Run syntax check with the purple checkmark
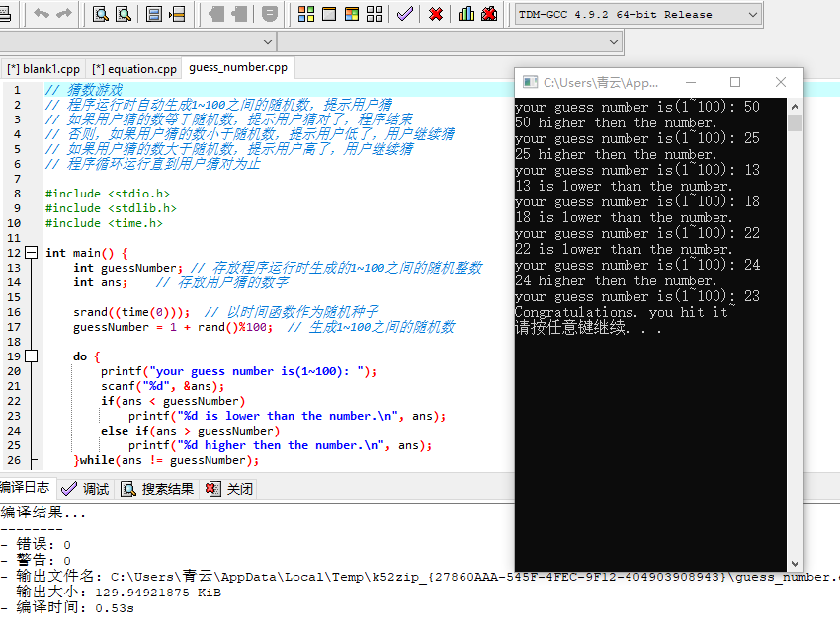 (405, 14)
